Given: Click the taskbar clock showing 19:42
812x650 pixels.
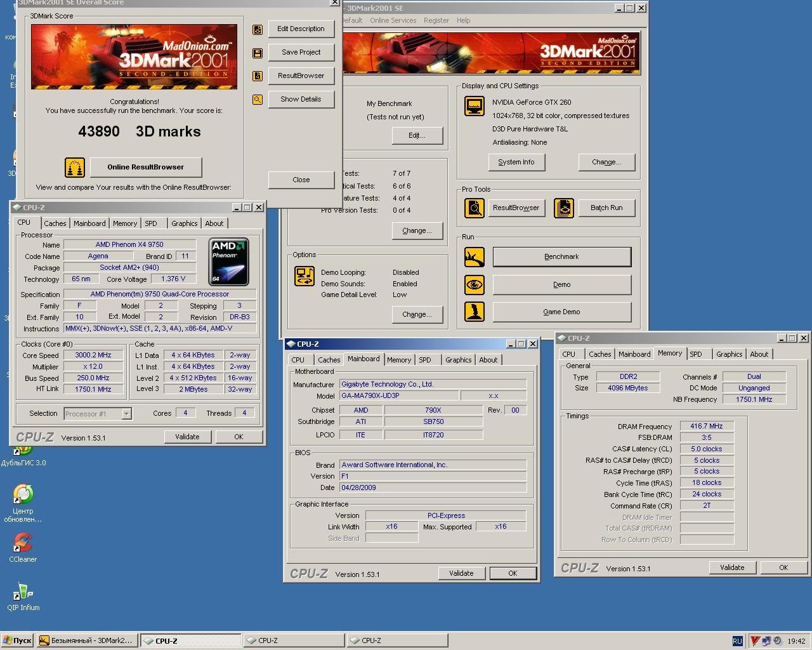Looking at the screenshot, I should coord(796,641).
